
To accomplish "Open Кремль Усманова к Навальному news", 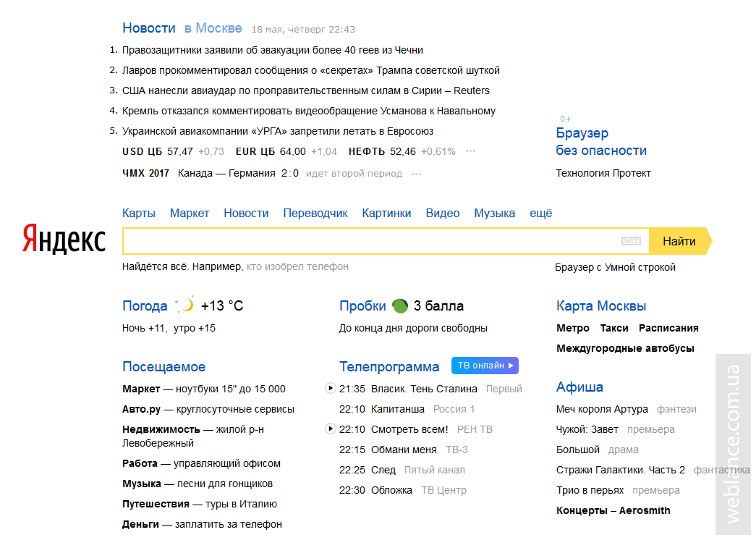I will (309, 111).
